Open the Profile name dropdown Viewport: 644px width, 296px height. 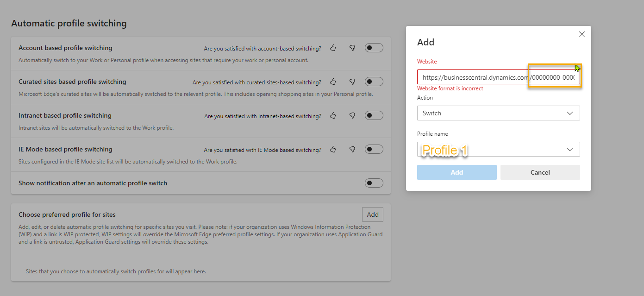[498, 149]
